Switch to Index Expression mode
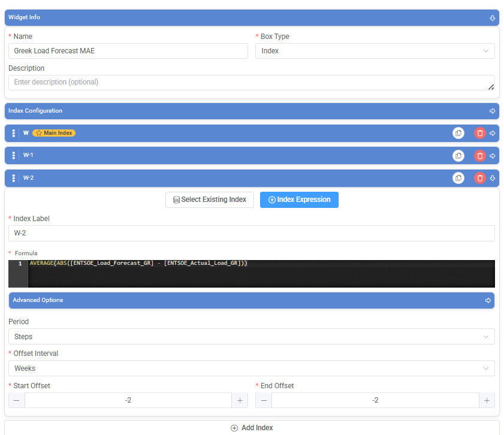Viewport: 504px width, 435px height. (x=299, y=200)
